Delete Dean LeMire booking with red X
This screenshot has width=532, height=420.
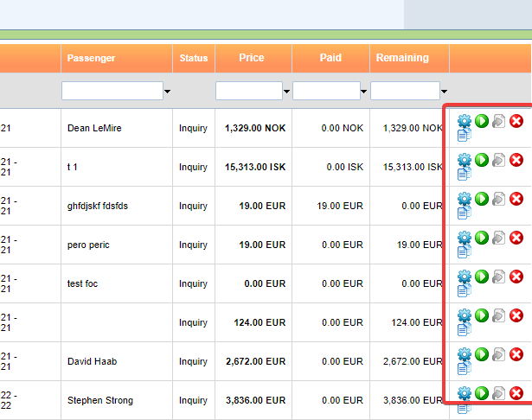516,121
